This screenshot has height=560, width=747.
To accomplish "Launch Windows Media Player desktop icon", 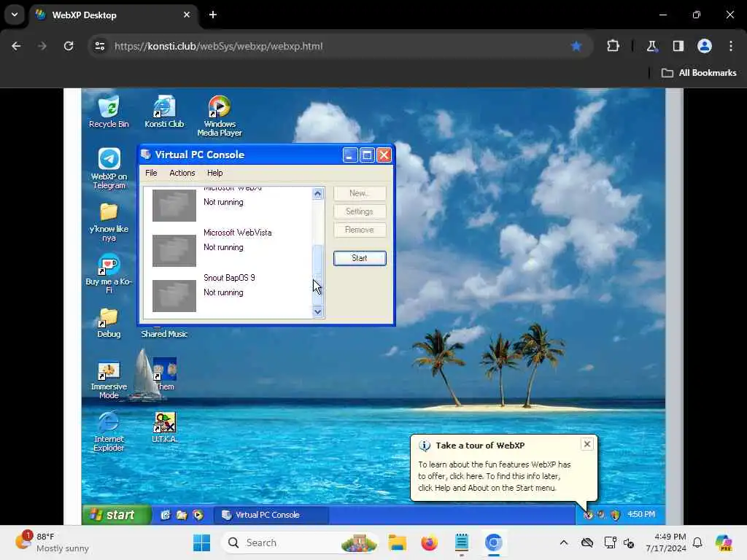I will click(220, 116).
